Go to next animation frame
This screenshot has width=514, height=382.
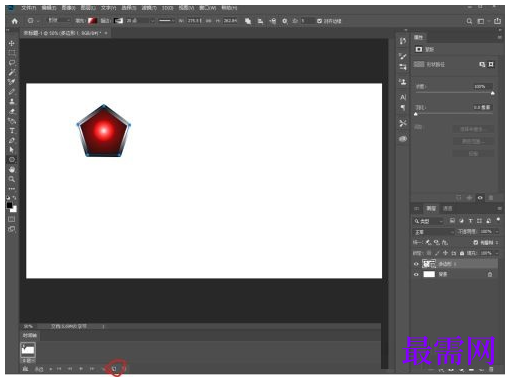pos(92,369)
